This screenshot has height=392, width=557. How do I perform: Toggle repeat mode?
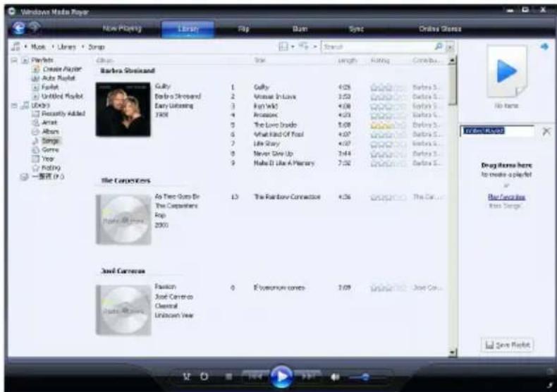click(204, 376)
